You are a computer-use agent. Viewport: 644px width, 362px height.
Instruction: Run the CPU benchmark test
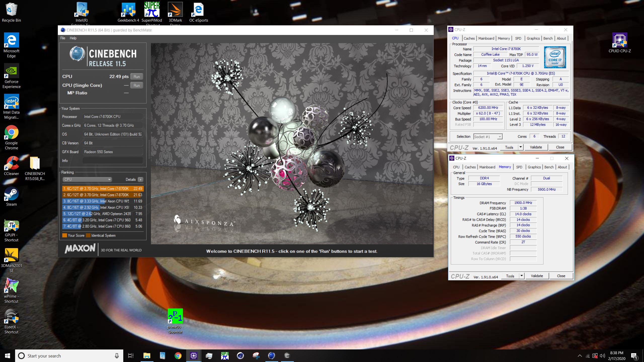coord(137,76)
